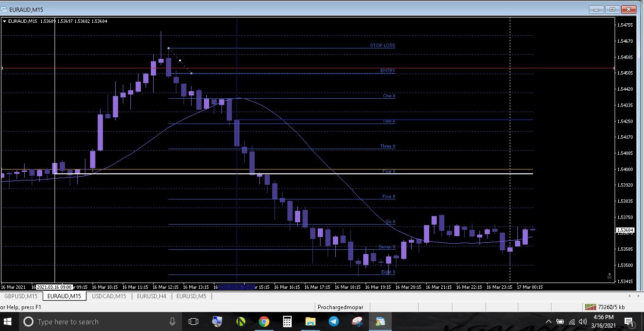Screen dimensions: 644x331
Task: Open the green N app in taskbar
Action: (x=240, y=322)
